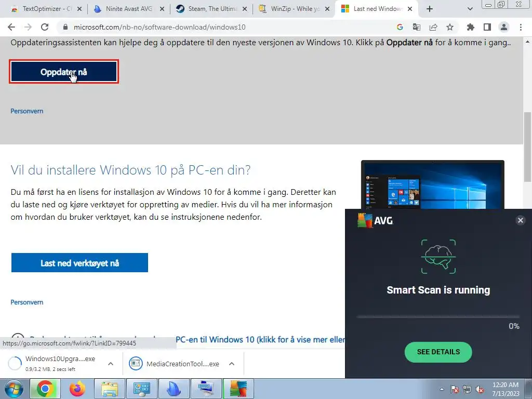Open File Explorer from the taskbar
532x399 pixels.
(x=110, y=389)
